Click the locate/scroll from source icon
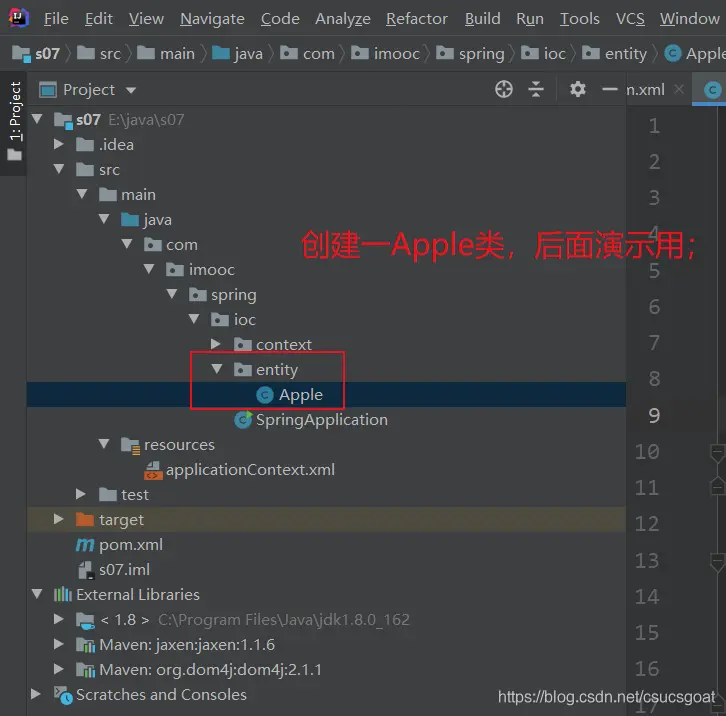This screenshot has width=726, height=716. 504,89
